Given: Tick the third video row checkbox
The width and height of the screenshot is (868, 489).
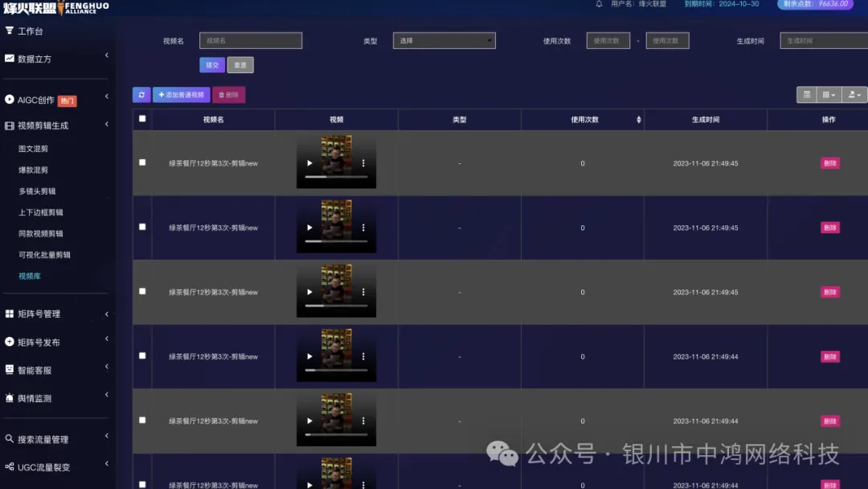Looking at the screenshot, I should [x=142, y=291].
